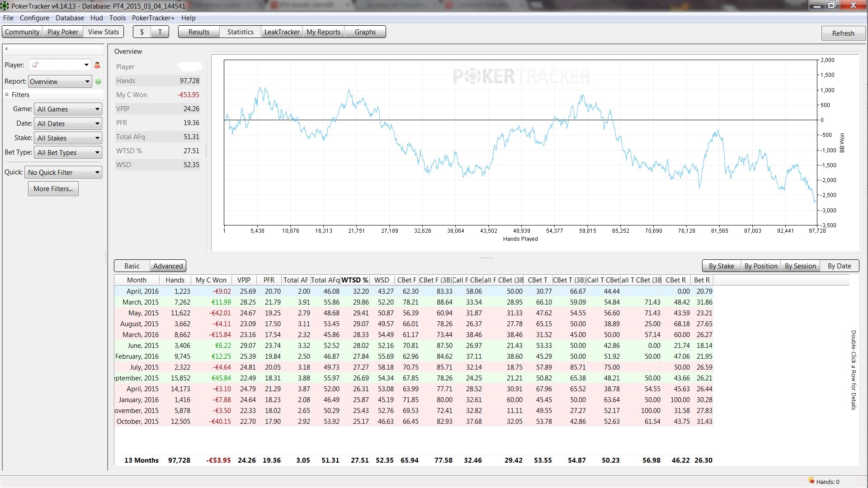The image size is (868, 488).
Task: Select the March, 2015 row
Action: [x=414, y=302]
